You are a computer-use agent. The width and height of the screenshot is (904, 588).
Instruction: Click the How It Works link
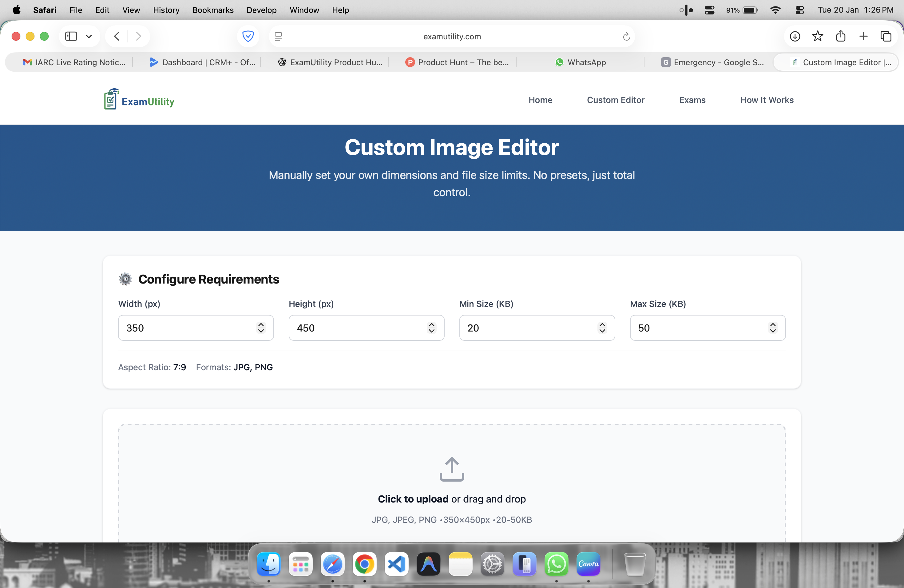[767, 100]
